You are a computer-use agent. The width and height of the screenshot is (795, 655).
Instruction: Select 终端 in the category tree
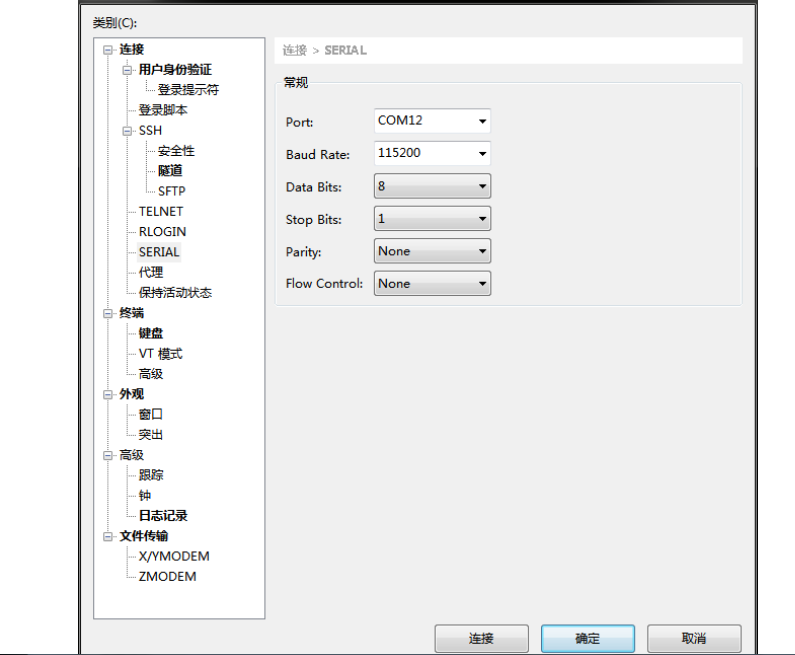132,313
